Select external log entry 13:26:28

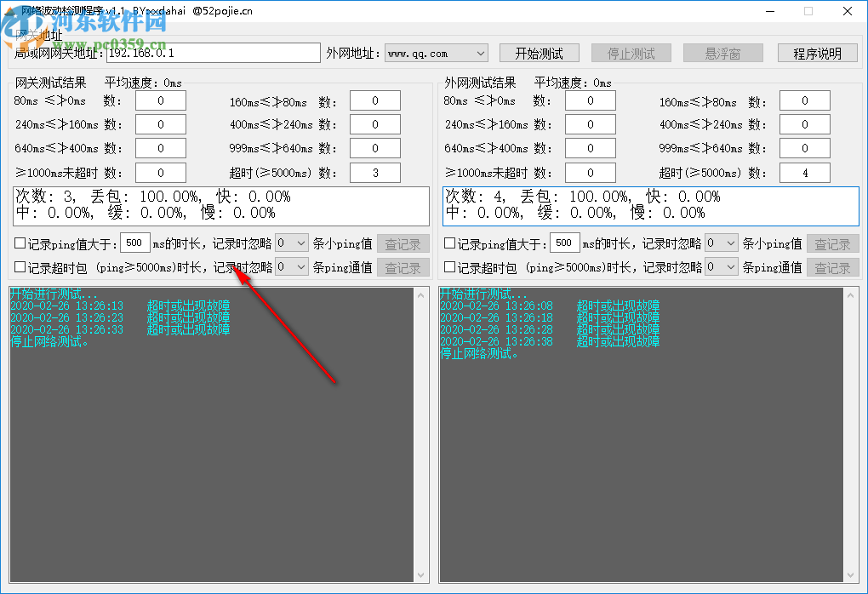[x=550, y=329]
